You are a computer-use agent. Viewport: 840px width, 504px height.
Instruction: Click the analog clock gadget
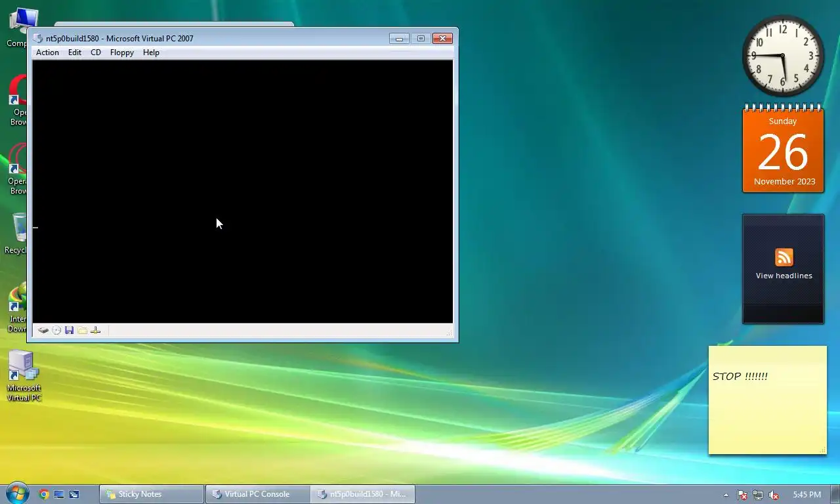[x=783, y=56]
